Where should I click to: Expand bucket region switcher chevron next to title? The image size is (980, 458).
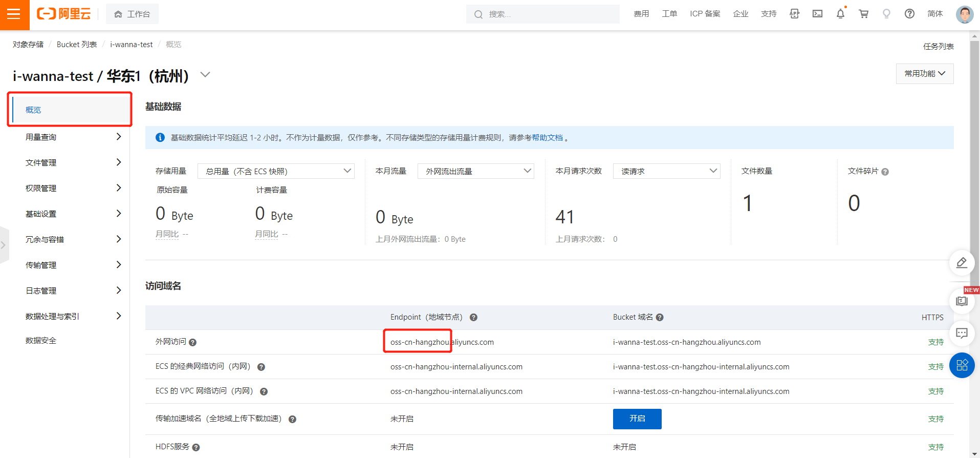click(205, 75)
